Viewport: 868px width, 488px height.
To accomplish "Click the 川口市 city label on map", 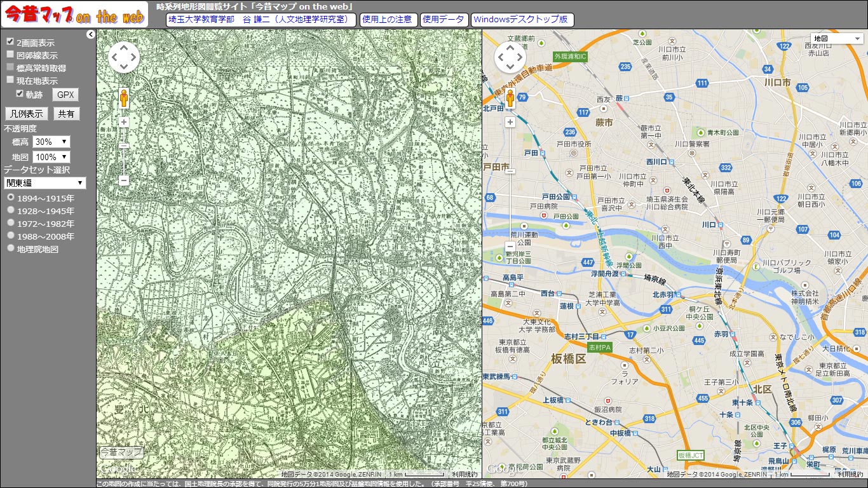I will pos(777,83).
